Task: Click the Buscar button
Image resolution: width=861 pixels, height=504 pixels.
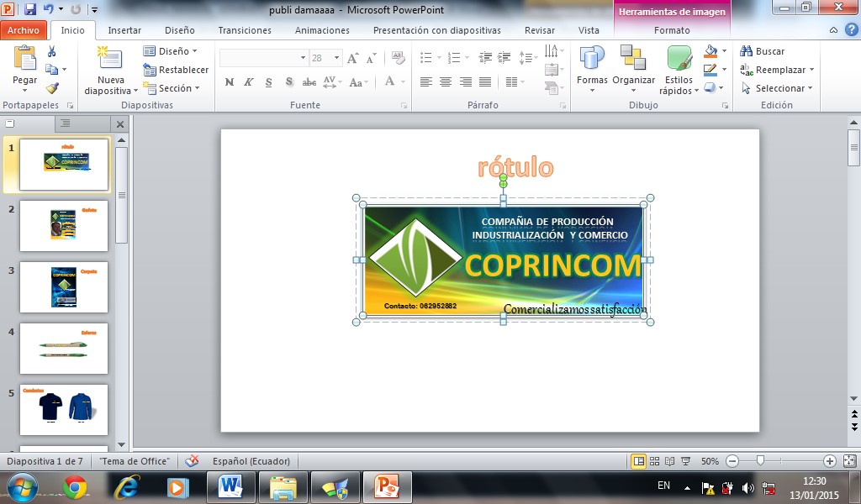Action: (x=762, y=51)
